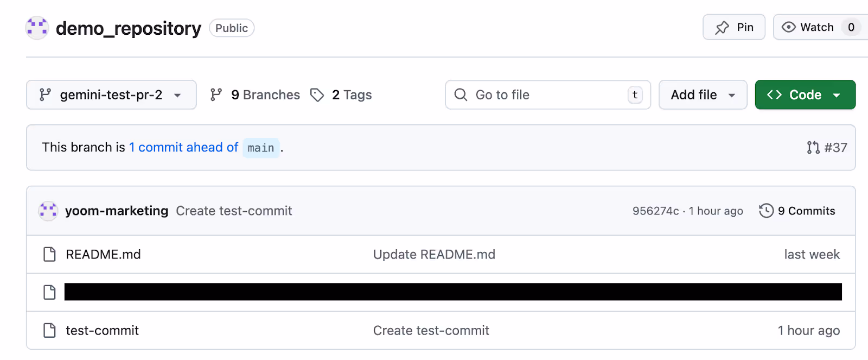The image size is (868, 360).
Task: Open commit hash 956274c
Action: click(656, 211)
